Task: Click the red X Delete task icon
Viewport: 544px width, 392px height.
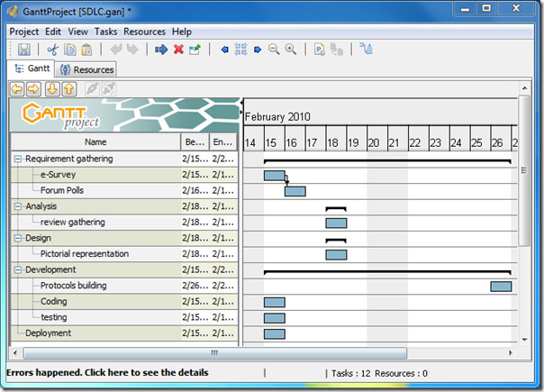Action: [x=178, y=50]
